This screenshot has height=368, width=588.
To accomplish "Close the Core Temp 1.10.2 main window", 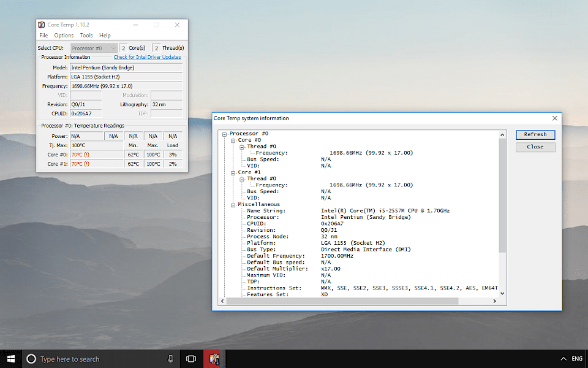I will click(178, 25).
